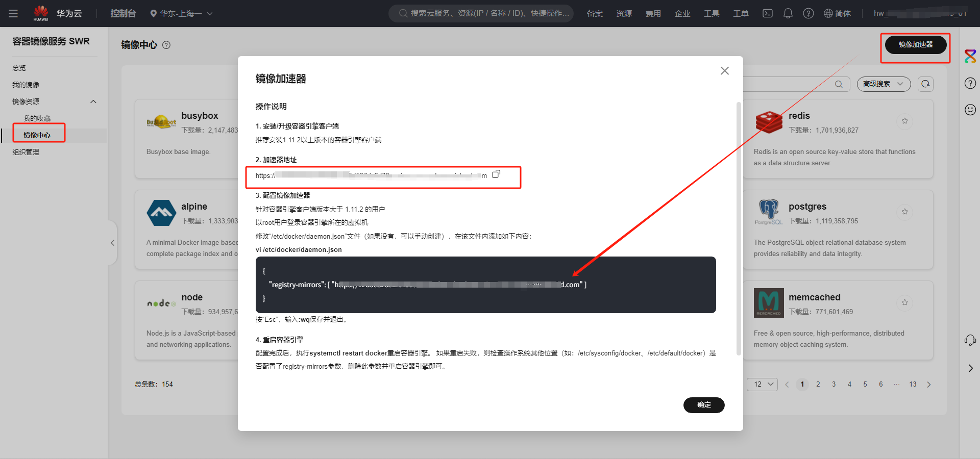Open the 控制台 console link
This screenshot has width=980, height=459.
pyautogui.click(x=123, y=13)
